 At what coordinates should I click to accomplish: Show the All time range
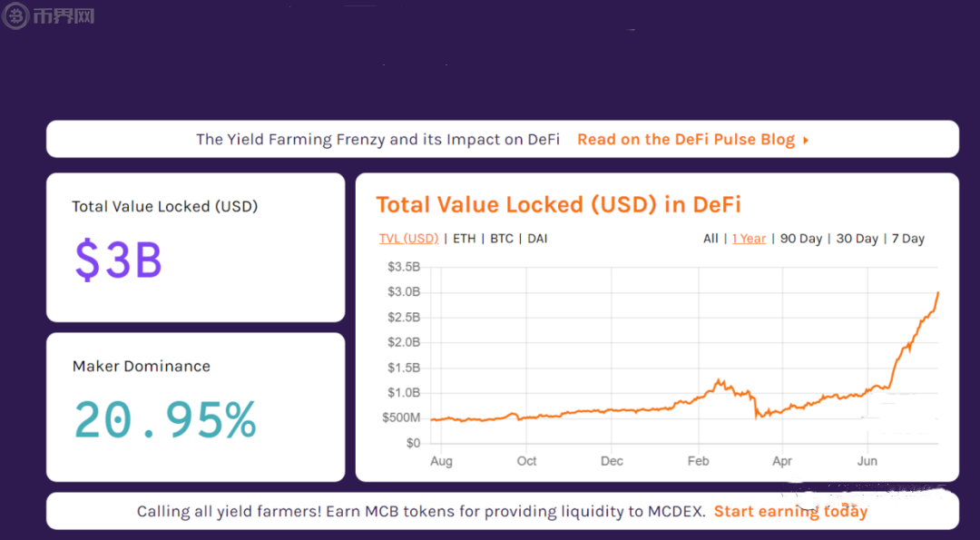point(710,239)
